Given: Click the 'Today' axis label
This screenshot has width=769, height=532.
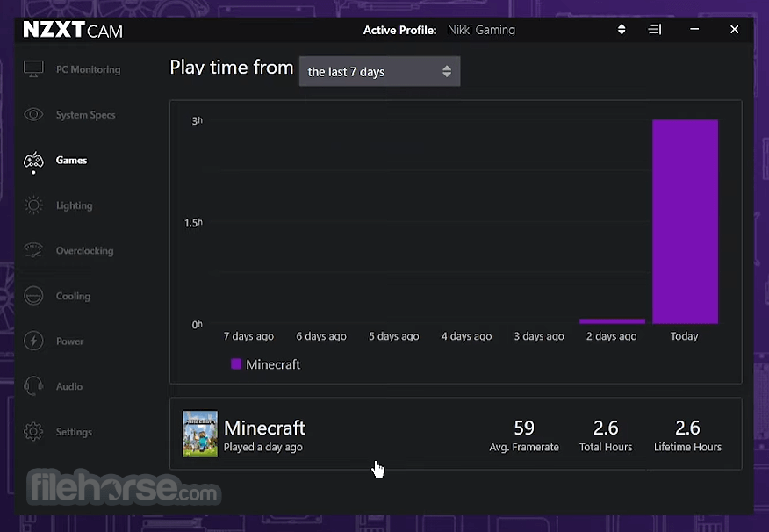Looking at the screenshot, I should click(x=684, y=336).
